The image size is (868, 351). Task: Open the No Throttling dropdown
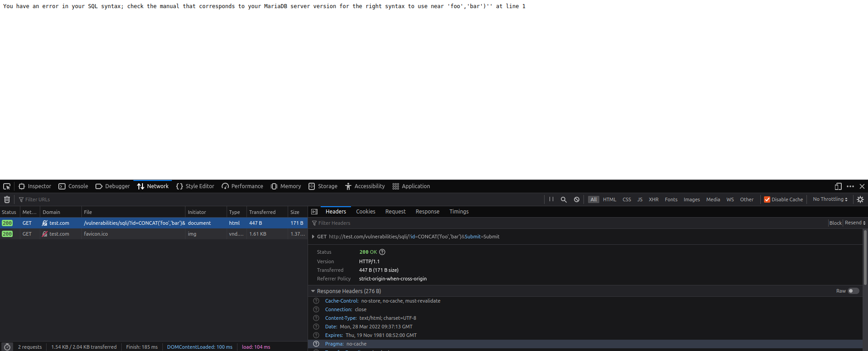830,199
